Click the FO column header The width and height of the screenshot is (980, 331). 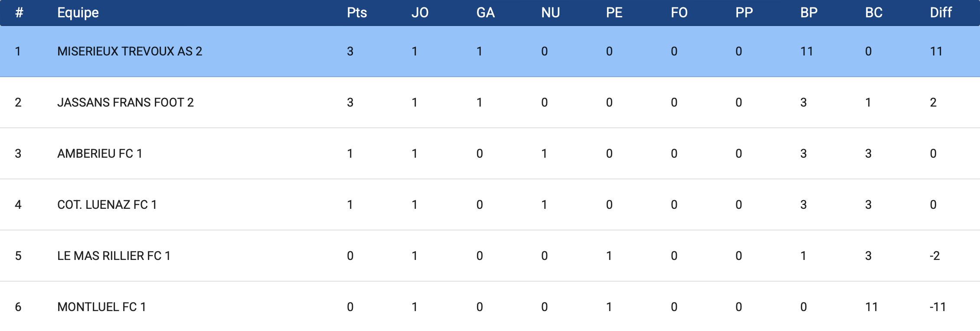pyautogui.click(x=679, y=13)
